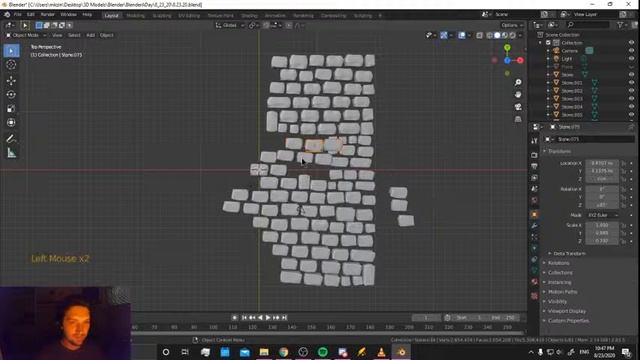
Task: Open the Modifier properties wrench tab
Action: tap(534, 226)
